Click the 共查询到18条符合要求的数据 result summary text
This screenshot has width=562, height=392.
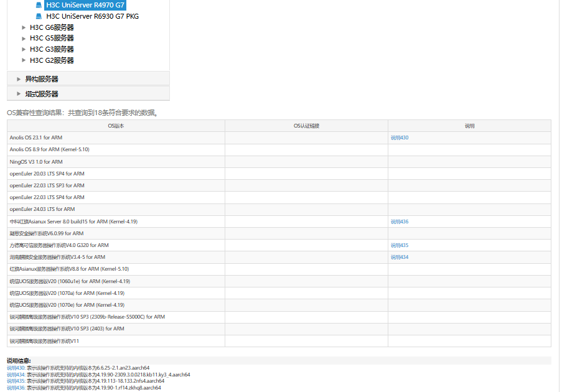click(x=114, y=113)
